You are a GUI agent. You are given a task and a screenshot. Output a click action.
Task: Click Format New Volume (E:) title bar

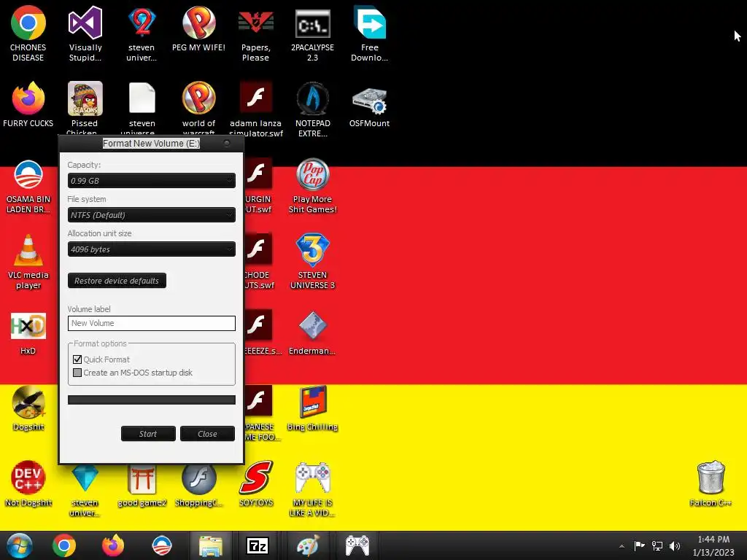click(x=152, y=144)
